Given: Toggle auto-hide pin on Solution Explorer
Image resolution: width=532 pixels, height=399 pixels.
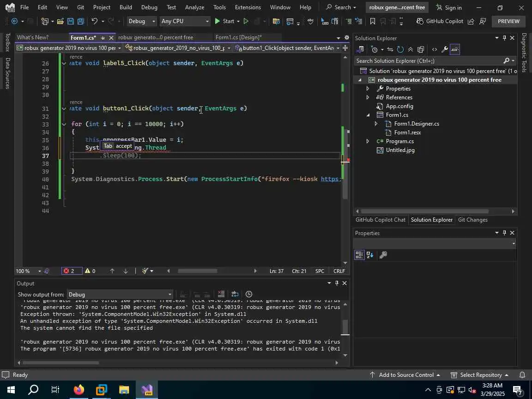Looking at the screenshot, I should click(504, 38).
